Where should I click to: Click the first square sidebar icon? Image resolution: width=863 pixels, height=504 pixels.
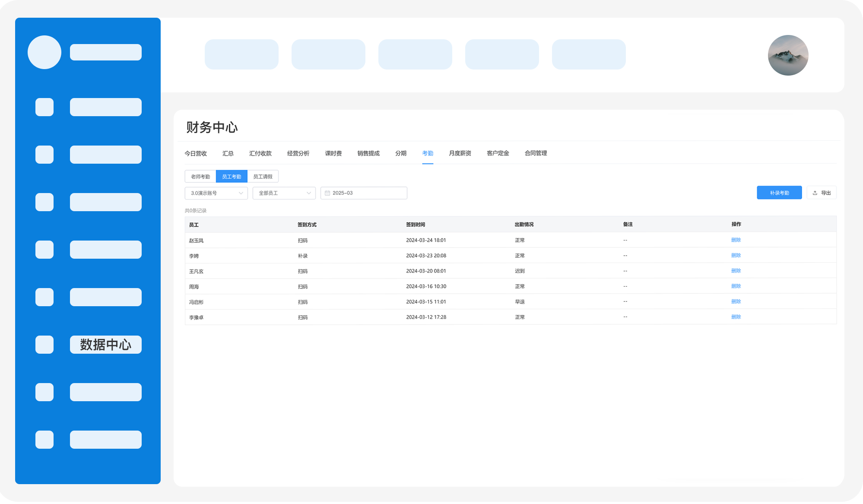(x=44, y=107)
